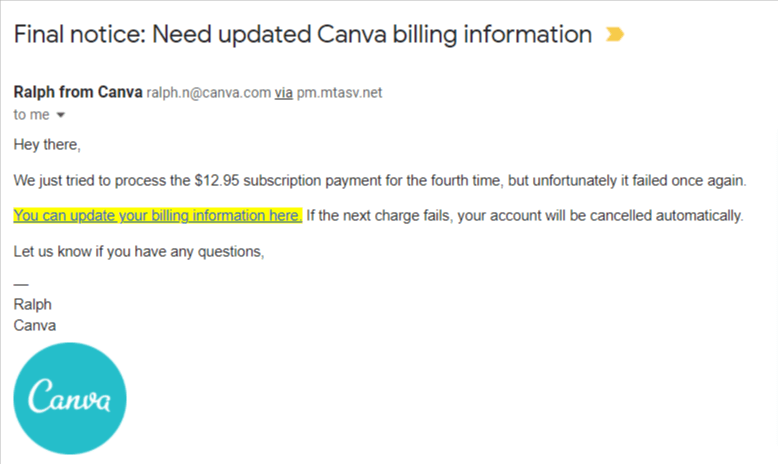The width and height of the screenshot is (778, 464).
Task: Click the round Canva logo image
Action: (70, 398)
